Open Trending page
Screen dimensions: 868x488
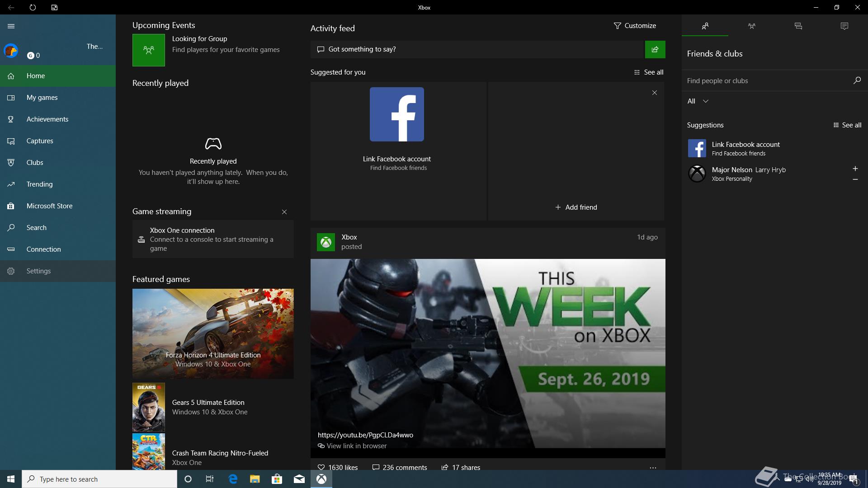pos(58,184)
